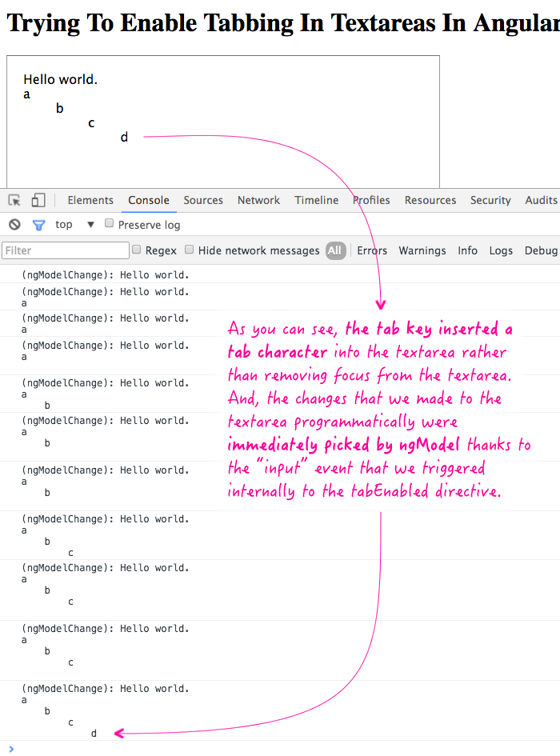Filter console by Warnings level
Viewport: 560px width, 756px height.
(x=422, y=250)
